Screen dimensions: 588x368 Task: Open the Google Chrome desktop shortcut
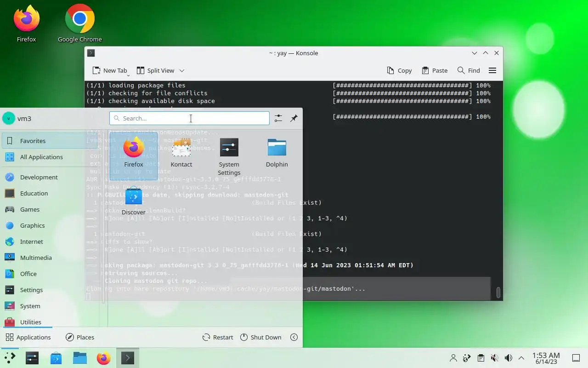[80, 24]
